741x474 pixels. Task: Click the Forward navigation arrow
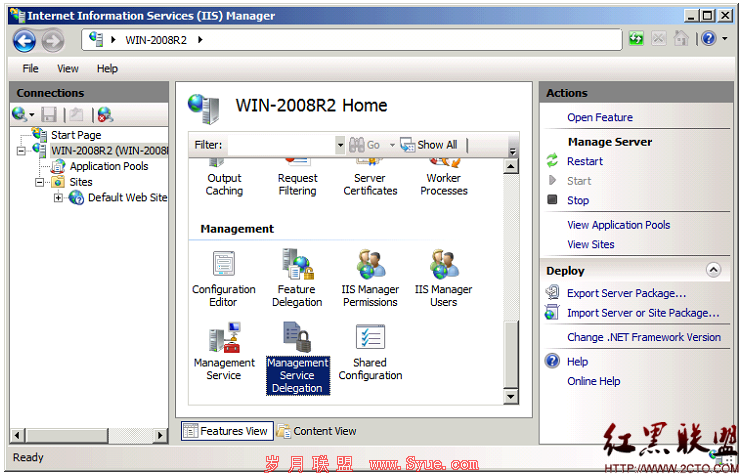point(53,41)
